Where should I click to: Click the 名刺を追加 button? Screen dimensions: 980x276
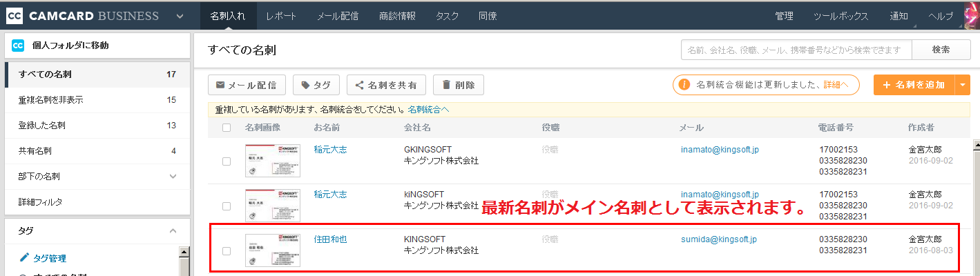pos(914,85)
